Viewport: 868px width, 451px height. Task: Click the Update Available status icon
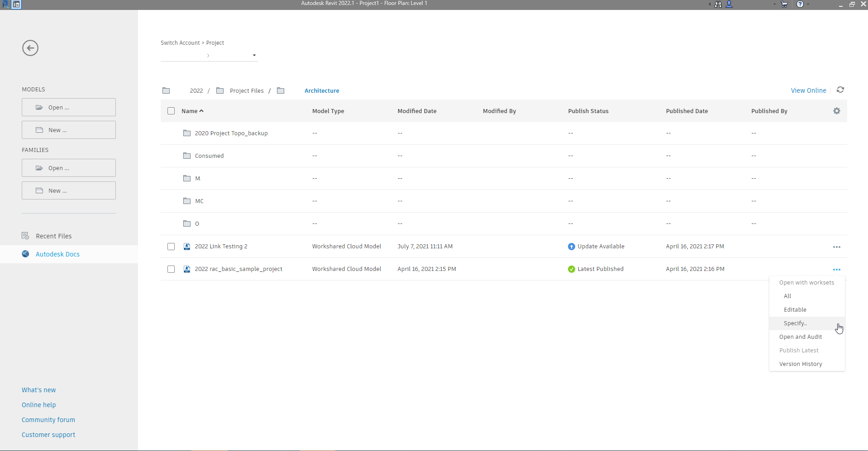572,247
